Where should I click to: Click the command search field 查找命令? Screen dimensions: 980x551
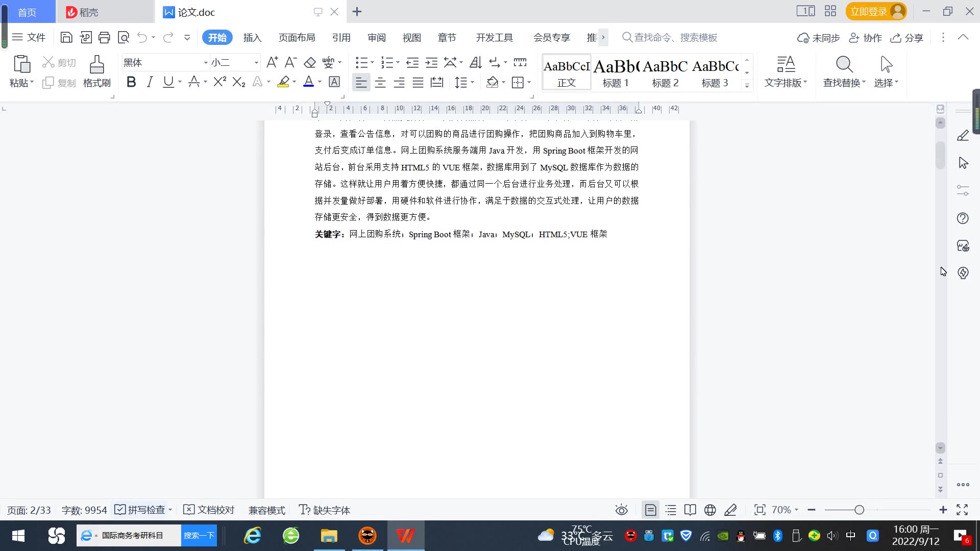coord(675,38)
